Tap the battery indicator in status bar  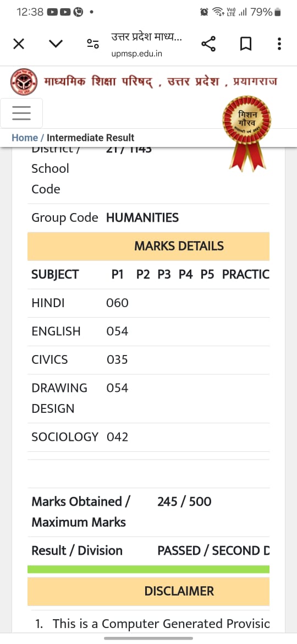point(278,12)
